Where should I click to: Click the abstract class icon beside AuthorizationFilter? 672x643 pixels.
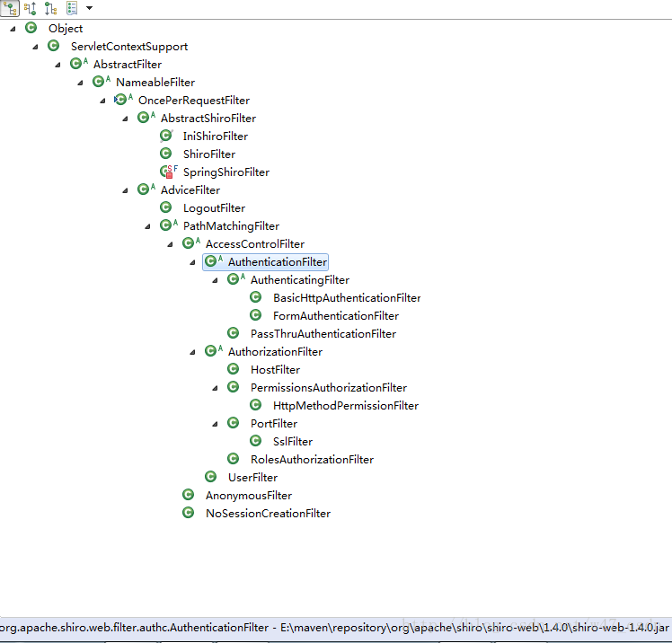(214, 351)
